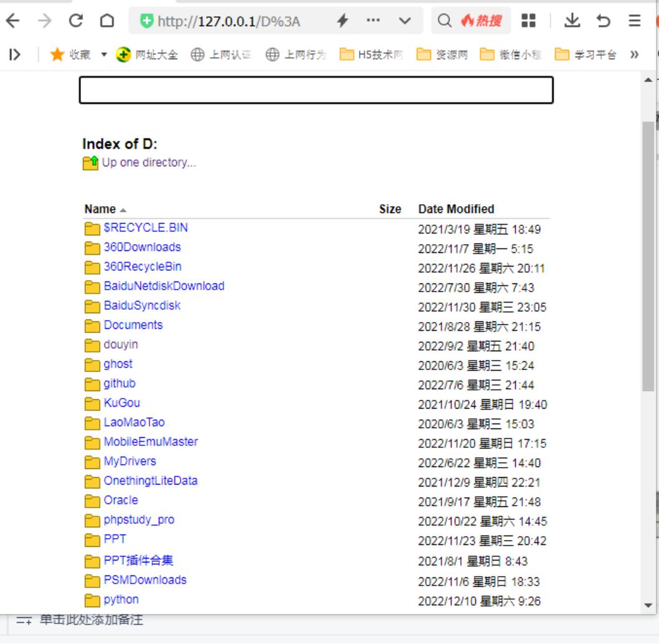Click the page scrollbar down arrow
The image size is (659, 644).
pyautogui.click(x=648, y=605)
